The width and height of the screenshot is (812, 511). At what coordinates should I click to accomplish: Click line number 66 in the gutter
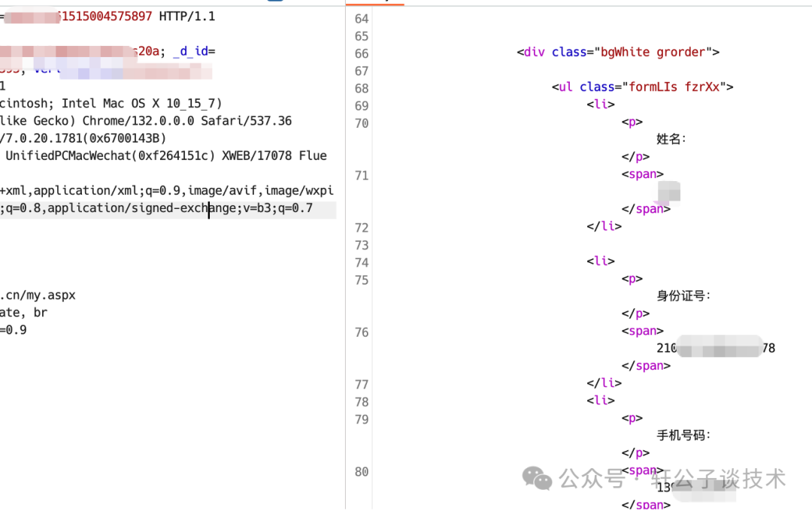pyautogui.click(x=362, y=54)
